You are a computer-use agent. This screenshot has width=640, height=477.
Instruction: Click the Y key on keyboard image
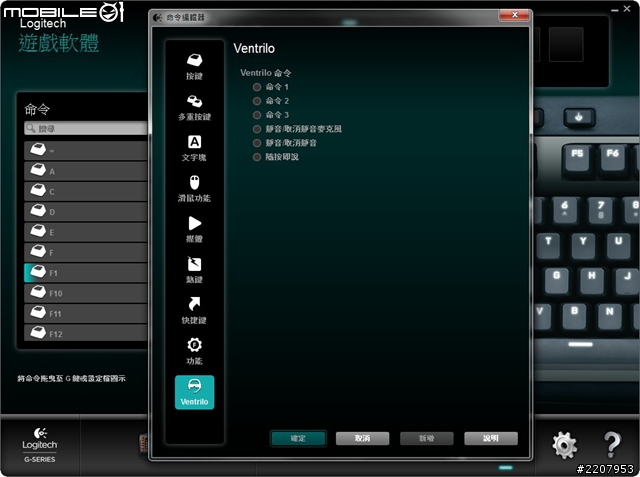(583, 246)
